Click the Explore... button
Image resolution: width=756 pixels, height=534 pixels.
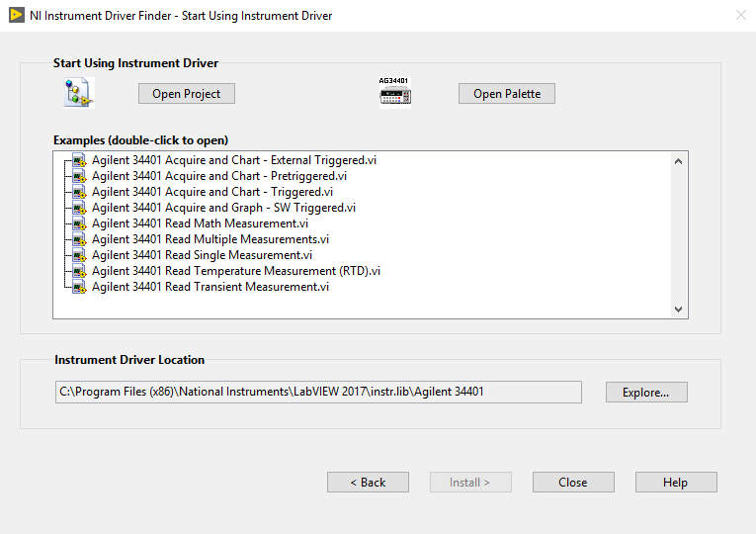[x=646, y=393]
